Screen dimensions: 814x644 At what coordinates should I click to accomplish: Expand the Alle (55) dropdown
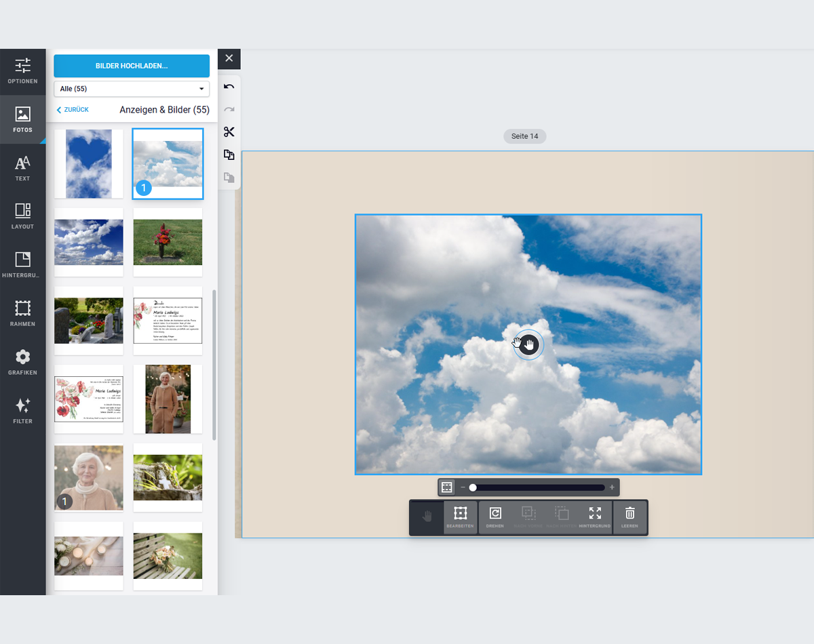tap(132, 89)
